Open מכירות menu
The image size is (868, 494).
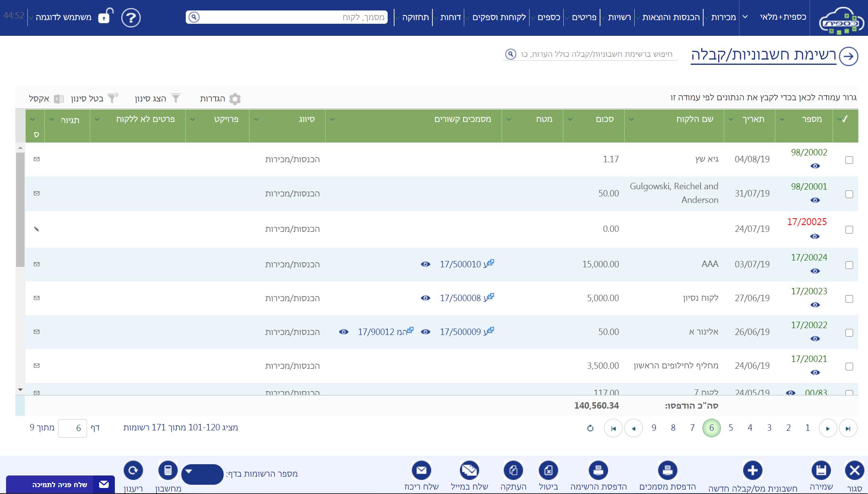(723, 17)
